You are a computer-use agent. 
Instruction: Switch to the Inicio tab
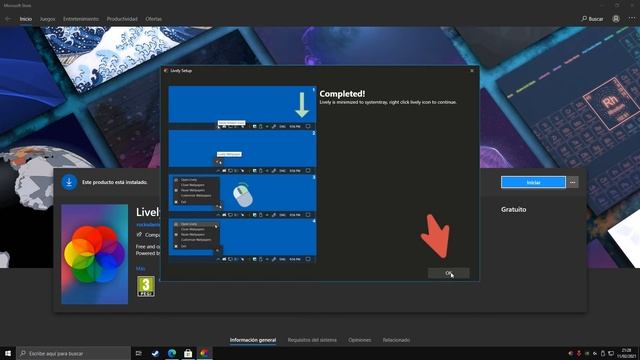pos(26,19)
